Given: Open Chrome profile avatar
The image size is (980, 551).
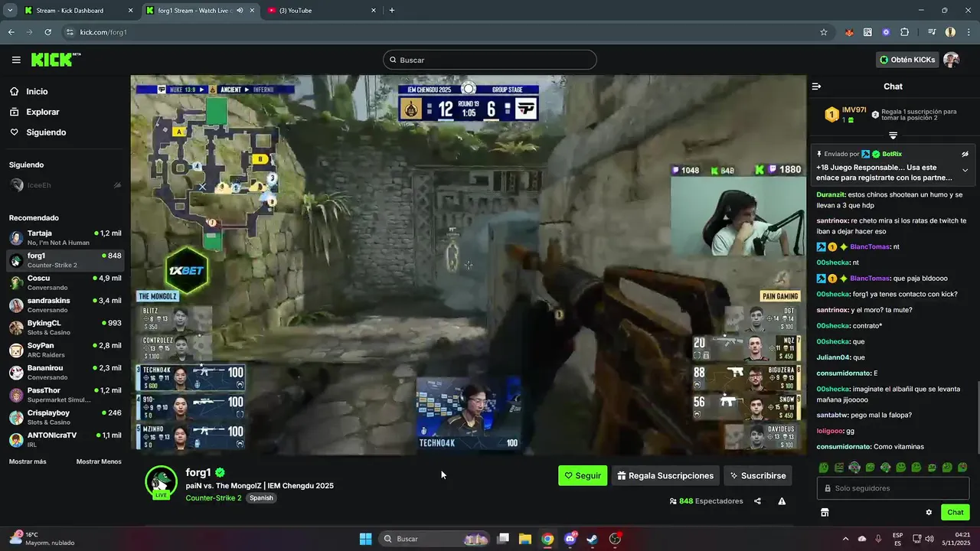Looking at the screenshot, I should [950, 32].
